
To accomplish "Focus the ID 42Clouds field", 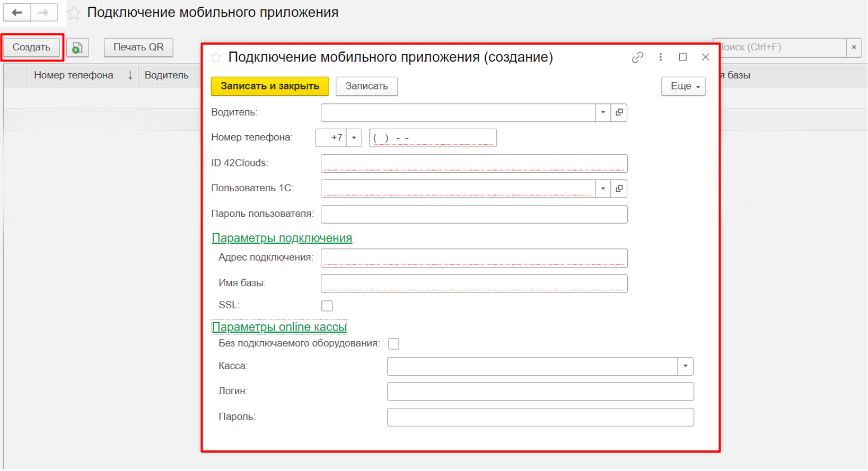I will pos(474,164).
